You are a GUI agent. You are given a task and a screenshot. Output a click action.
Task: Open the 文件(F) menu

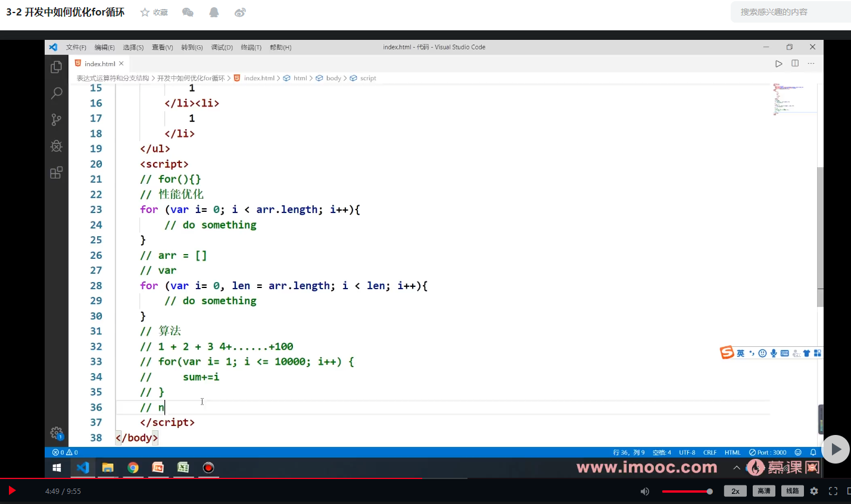click(x=76, y=47)
